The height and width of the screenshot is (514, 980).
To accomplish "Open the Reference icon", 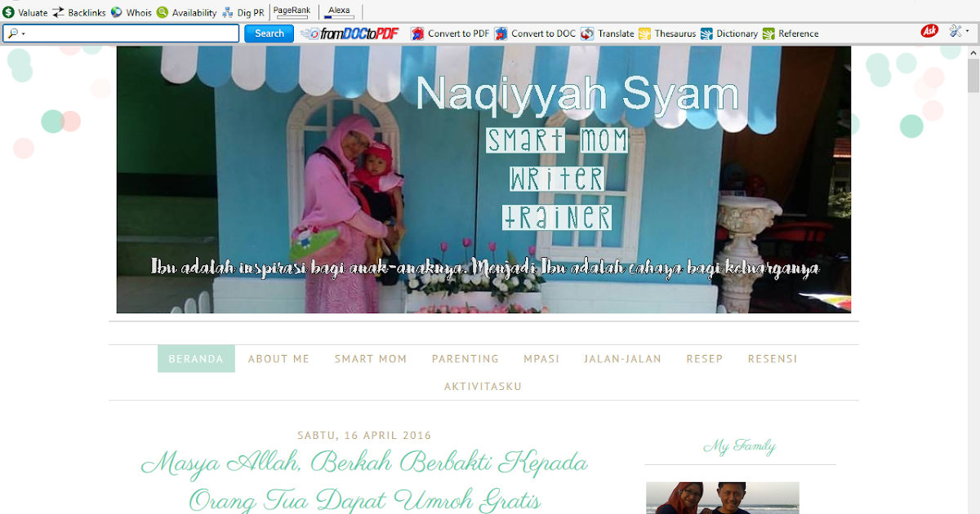I will click(x=768, y=33).
